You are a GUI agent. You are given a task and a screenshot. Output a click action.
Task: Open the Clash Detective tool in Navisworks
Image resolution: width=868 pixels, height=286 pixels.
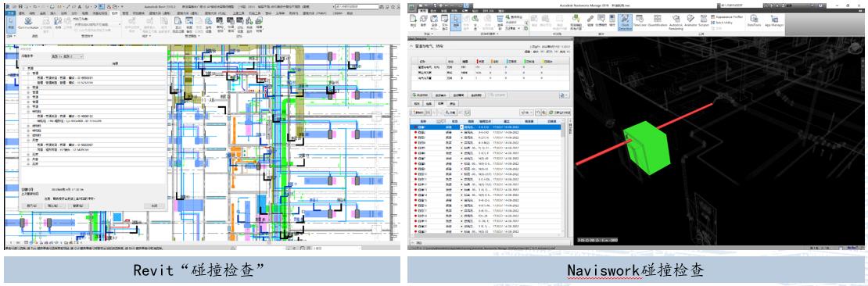[x=626, y=22]
